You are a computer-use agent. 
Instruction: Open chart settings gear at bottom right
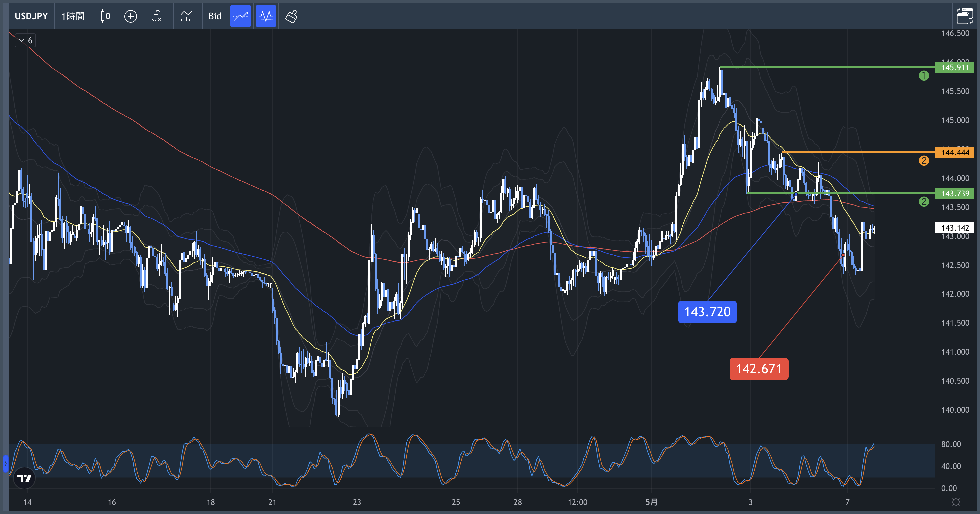tap(956, 502)
